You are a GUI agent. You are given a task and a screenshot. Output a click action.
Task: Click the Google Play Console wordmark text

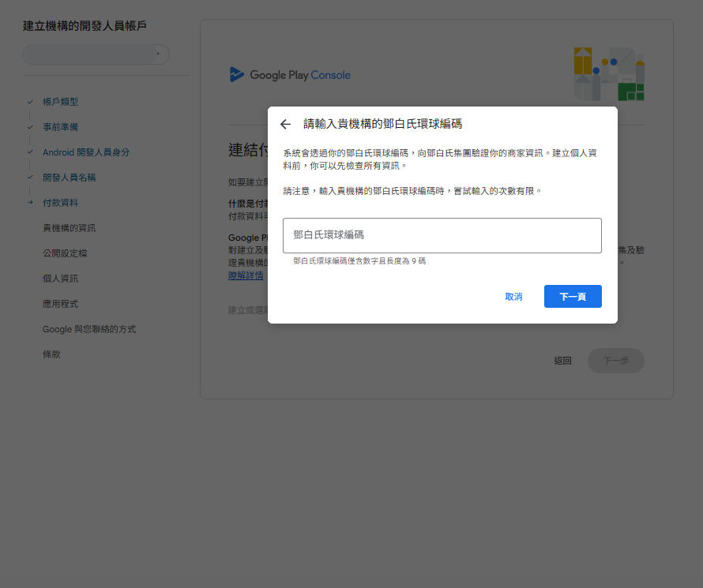[x=300, y=75]
